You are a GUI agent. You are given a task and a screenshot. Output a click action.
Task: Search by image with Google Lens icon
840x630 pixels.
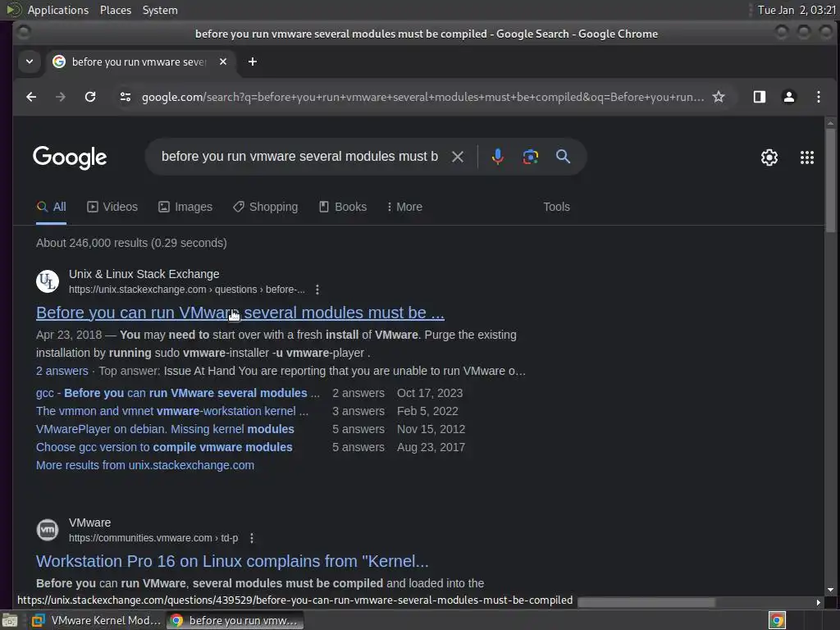531,157
